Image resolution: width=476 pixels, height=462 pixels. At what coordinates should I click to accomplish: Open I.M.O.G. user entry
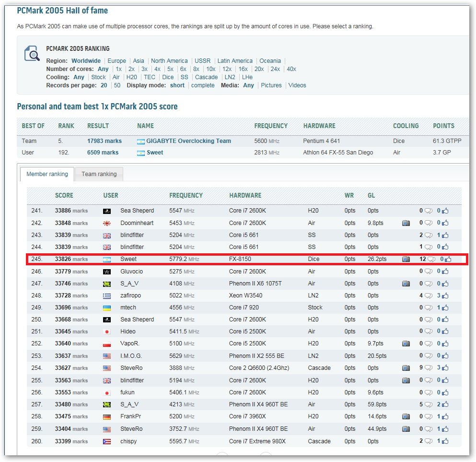pyautogui.click(x=131, y=356)
